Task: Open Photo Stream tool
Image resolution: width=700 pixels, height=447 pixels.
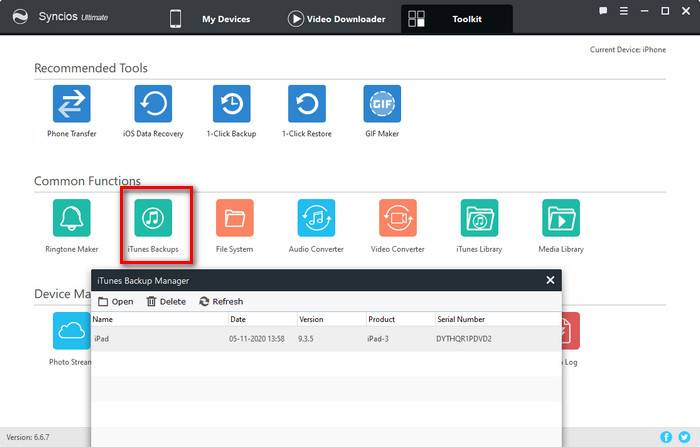Action: 71,331
